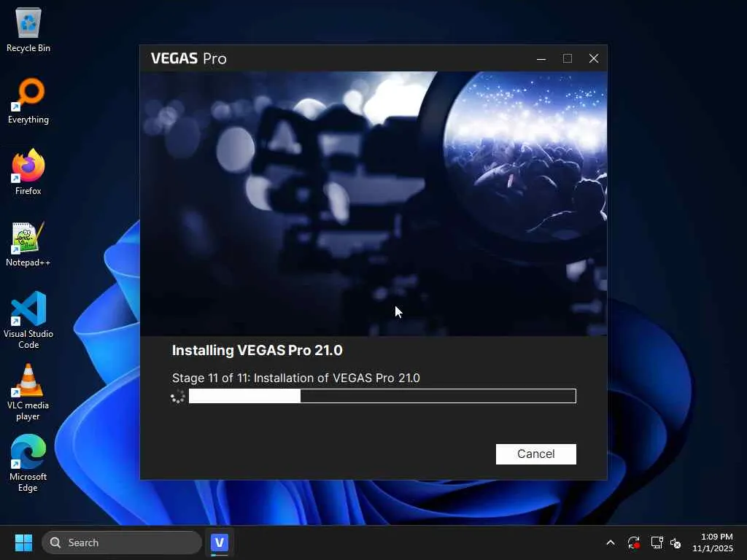Viewport: 747px width, 560px height.
Task: Open the network status tray icon
Action: coord(657,542)
